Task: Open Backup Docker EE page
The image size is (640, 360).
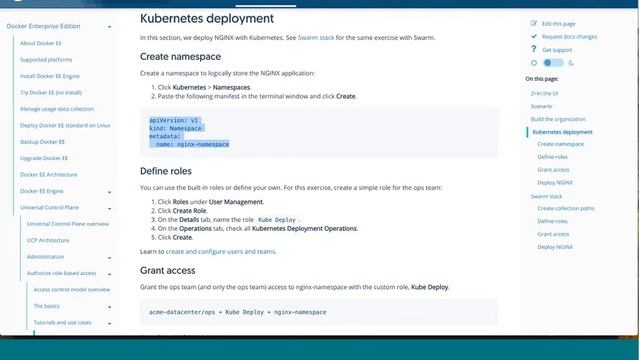Action: tap(42, 142)
